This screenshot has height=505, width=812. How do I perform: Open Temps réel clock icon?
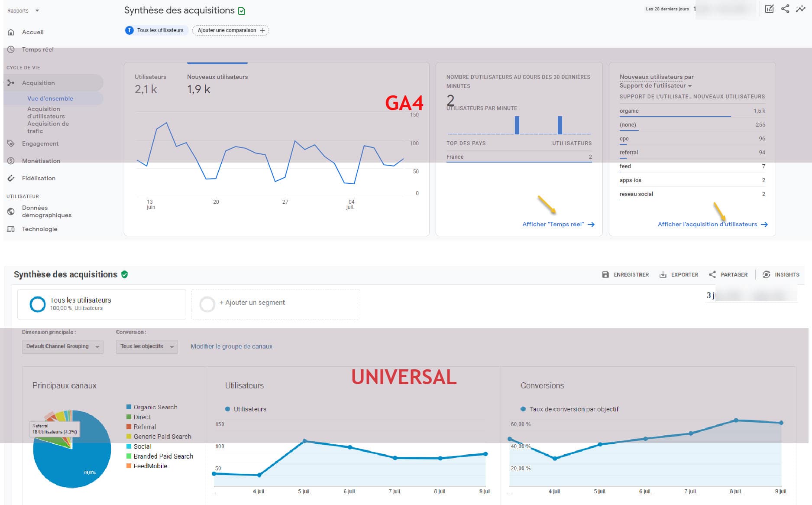[x=11, y=49]
